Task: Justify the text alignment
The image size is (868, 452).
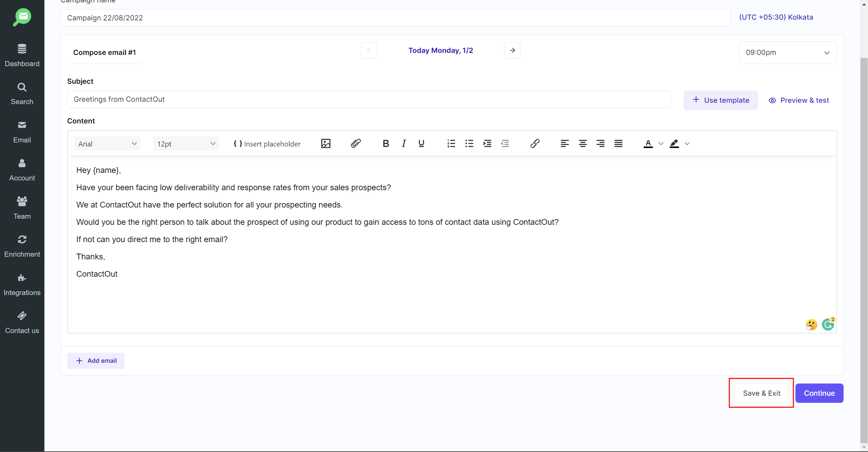Action: pyautogui.click(x=618, y=144)
